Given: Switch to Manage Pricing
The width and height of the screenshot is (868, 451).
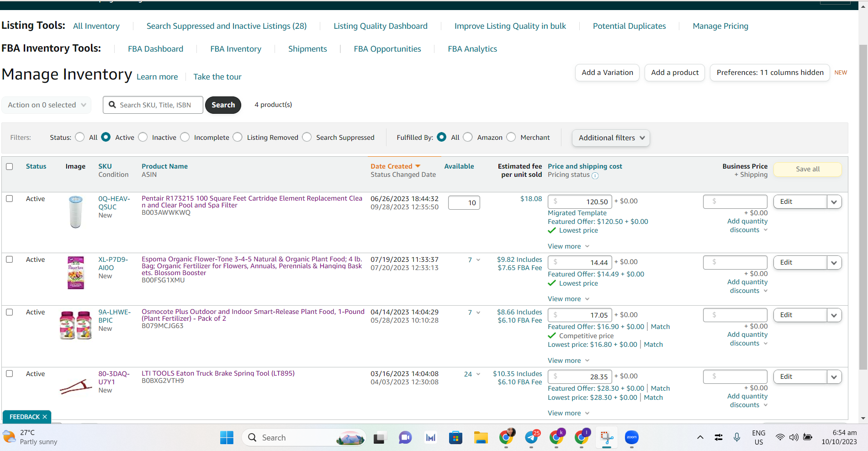Looking at the screenshot, I should 720,26.
